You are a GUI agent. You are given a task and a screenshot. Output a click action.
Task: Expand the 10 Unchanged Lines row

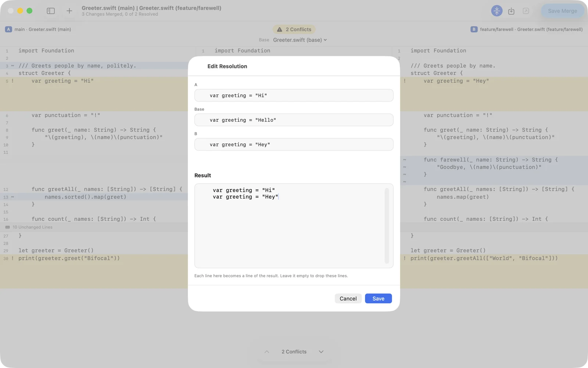pyautogui.click(x=94, y=227)
